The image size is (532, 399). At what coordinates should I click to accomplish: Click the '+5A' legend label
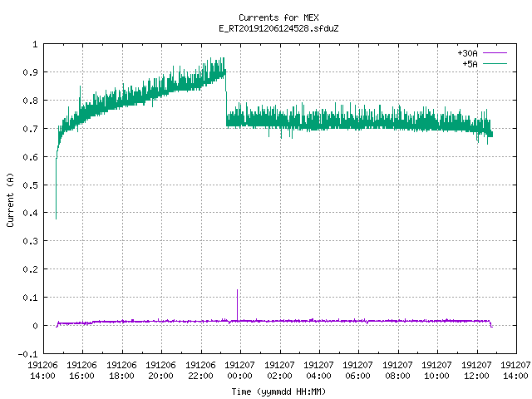pos(470,64)
